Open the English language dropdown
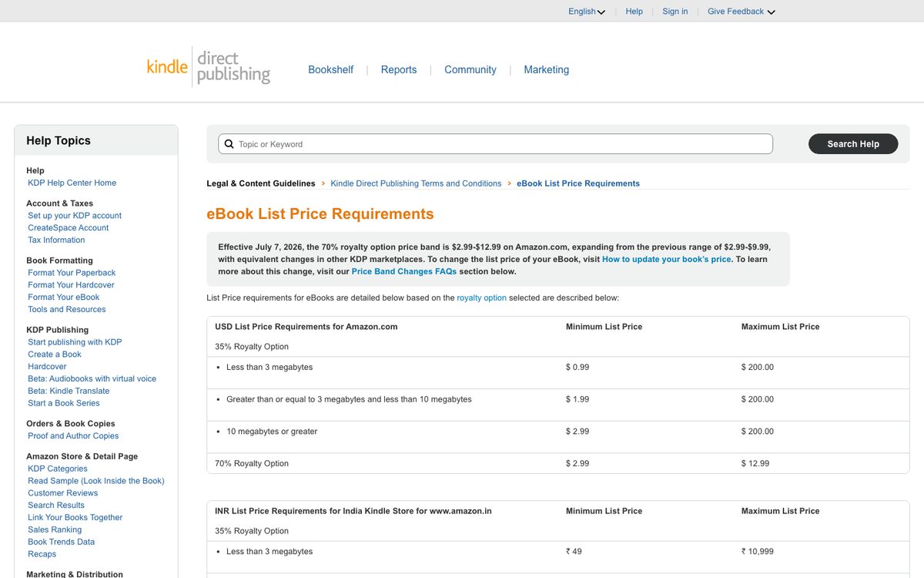Viewport: 924px width, 578px height. (587, 12)
